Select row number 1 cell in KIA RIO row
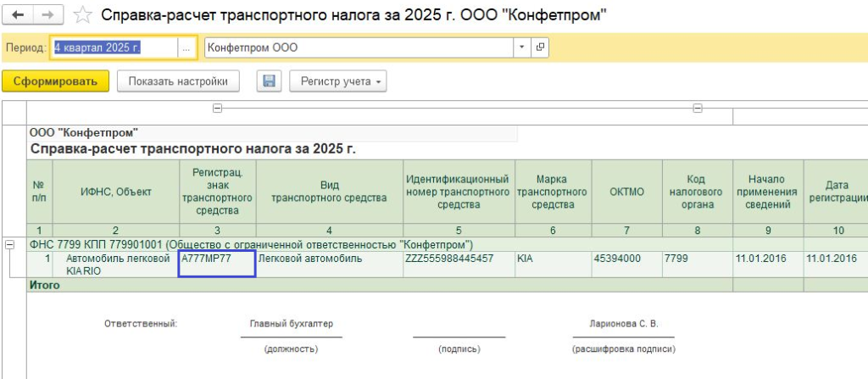The height and width of the screenshot is (379, 868). [40, 265]
